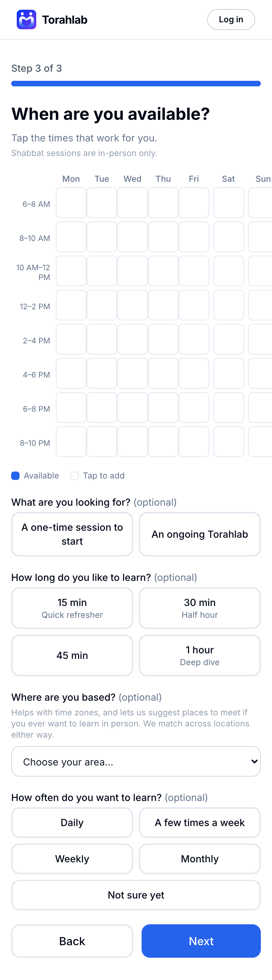The image size is (272, 980).
Task: Expand the Choose your area dropdown
Action: [x=136, y=761]
